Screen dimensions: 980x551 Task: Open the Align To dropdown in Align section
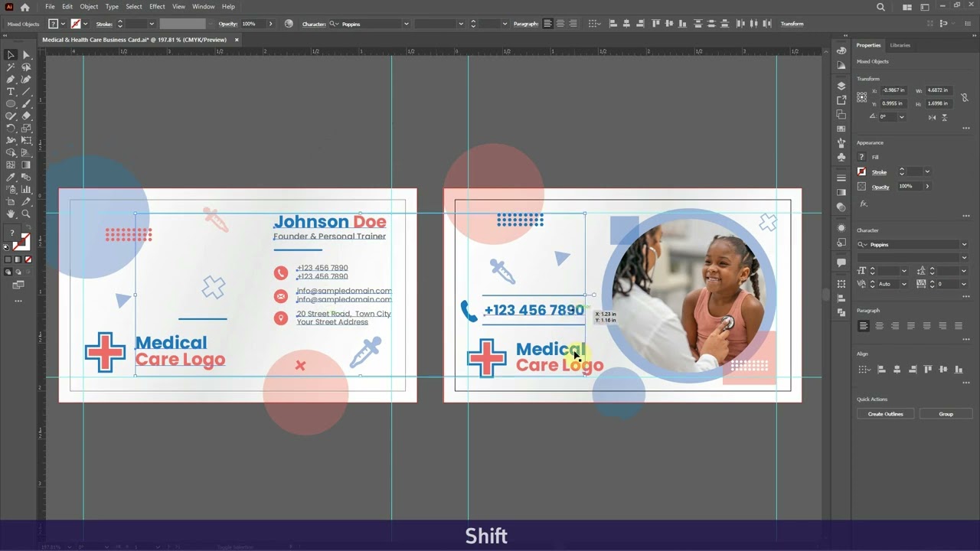coord(864,370)
